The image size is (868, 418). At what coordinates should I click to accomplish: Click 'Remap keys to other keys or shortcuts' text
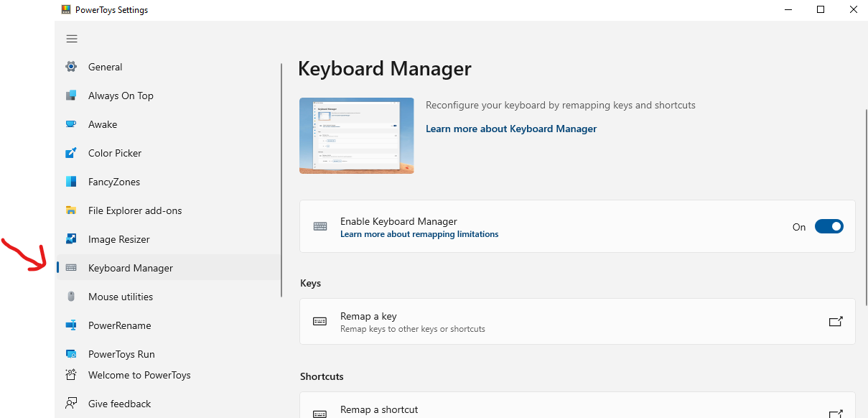point(413,329)
